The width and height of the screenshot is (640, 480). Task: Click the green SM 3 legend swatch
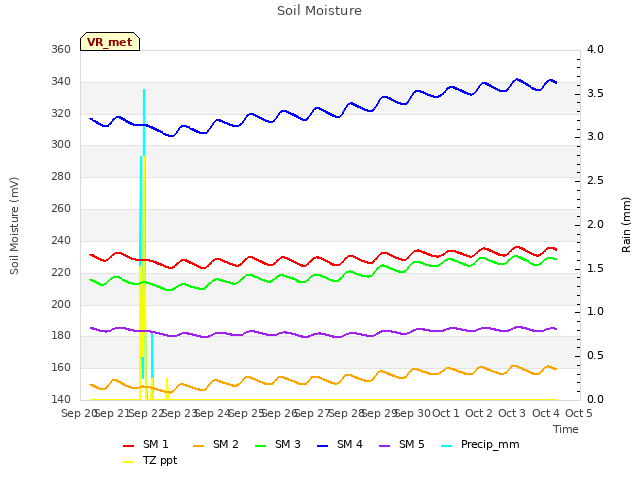260,446
